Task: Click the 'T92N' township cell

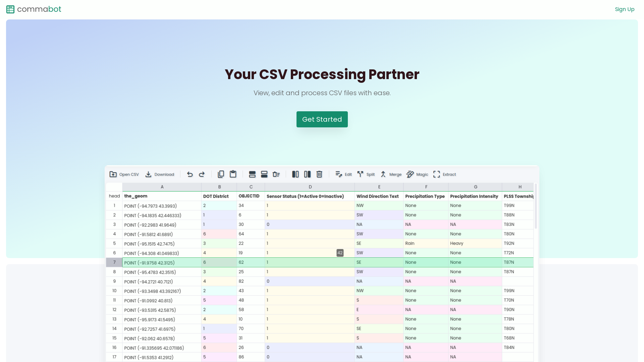Action: pyautogui.click(x=518, y=243)
